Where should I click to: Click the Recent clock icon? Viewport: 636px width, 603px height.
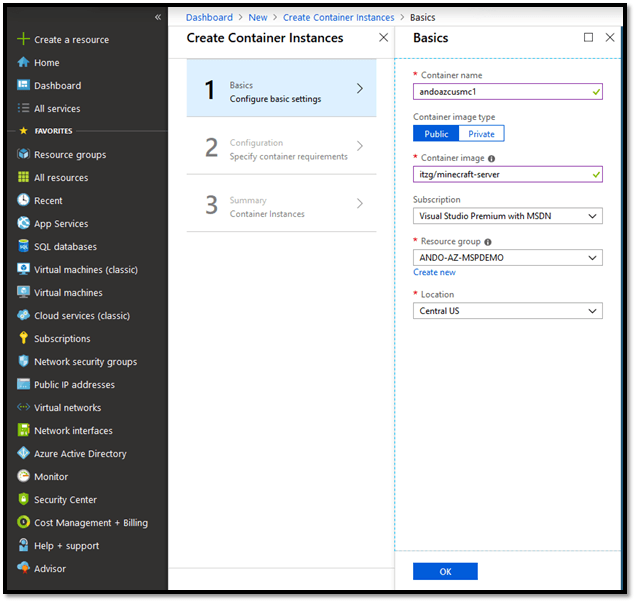pyautogui.click(x=23, y=200)
